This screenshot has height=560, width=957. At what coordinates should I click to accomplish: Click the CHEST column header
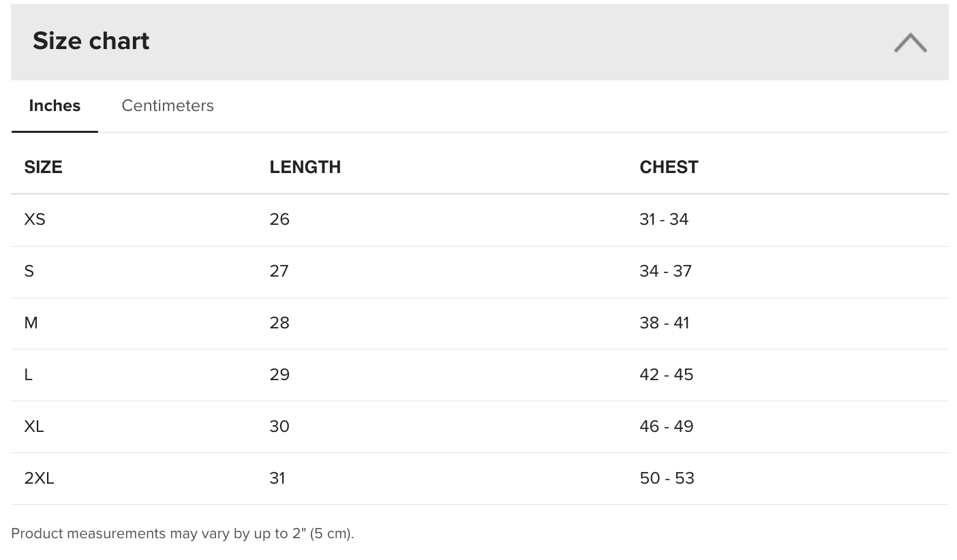669,167
